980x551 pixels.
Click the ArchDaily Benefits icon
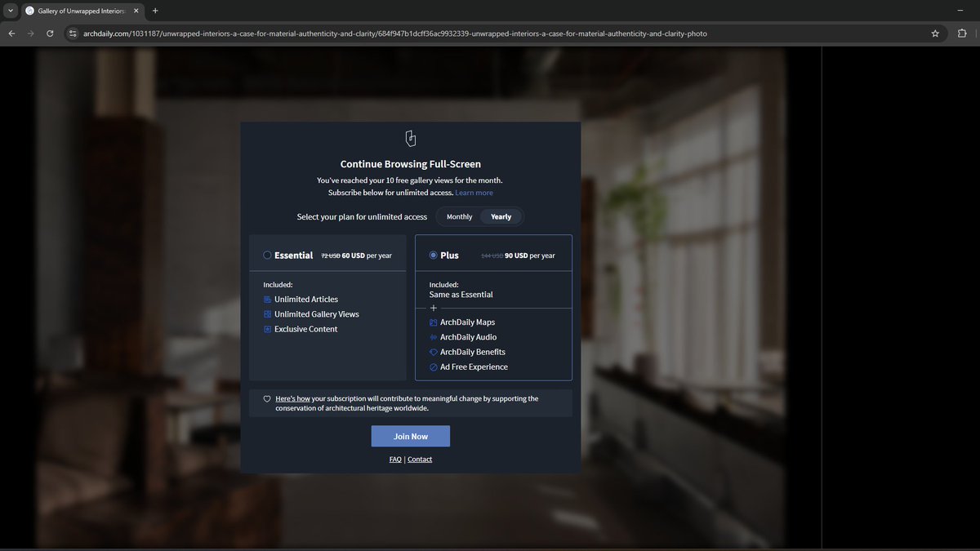click(434, 352)
